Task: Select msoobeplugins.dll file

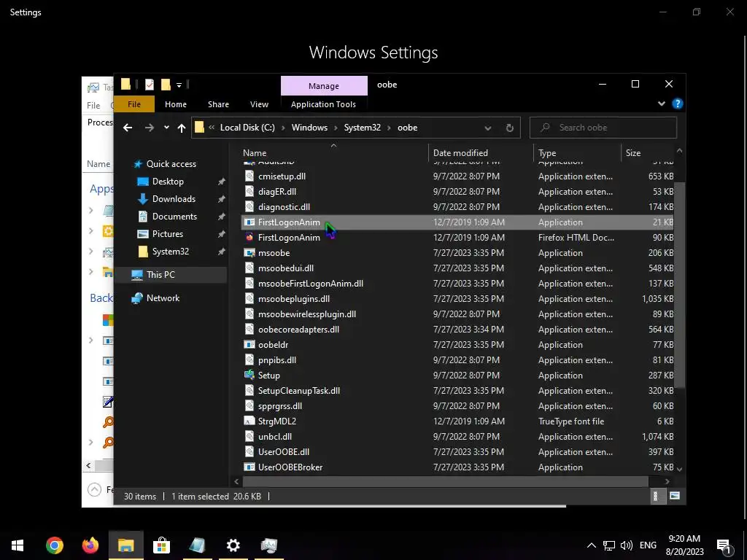Action: click(294, 298)
